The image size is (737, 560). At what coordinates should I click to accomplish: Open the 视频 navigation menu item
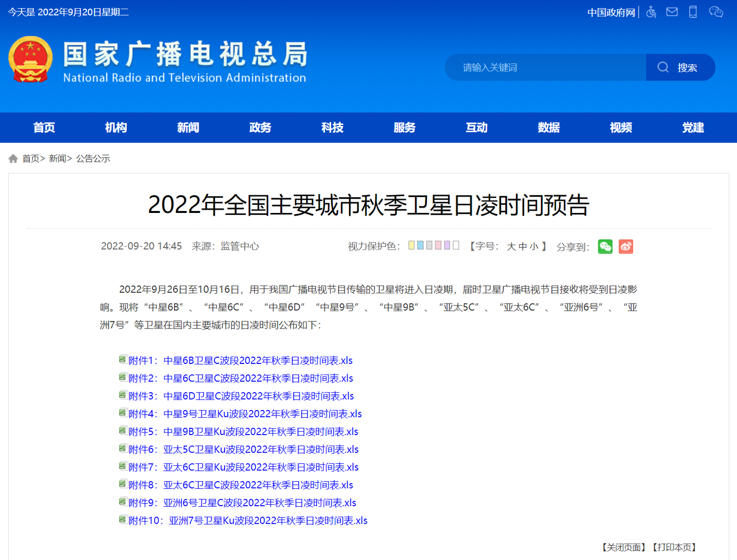coord(621,127)
